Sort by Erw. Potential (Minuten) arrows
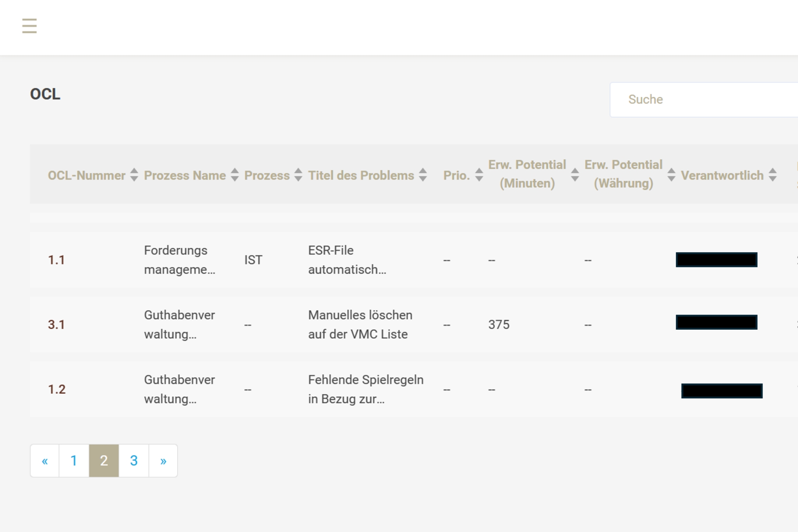Viewport: 798px width, 532px height. coord(575,175)
